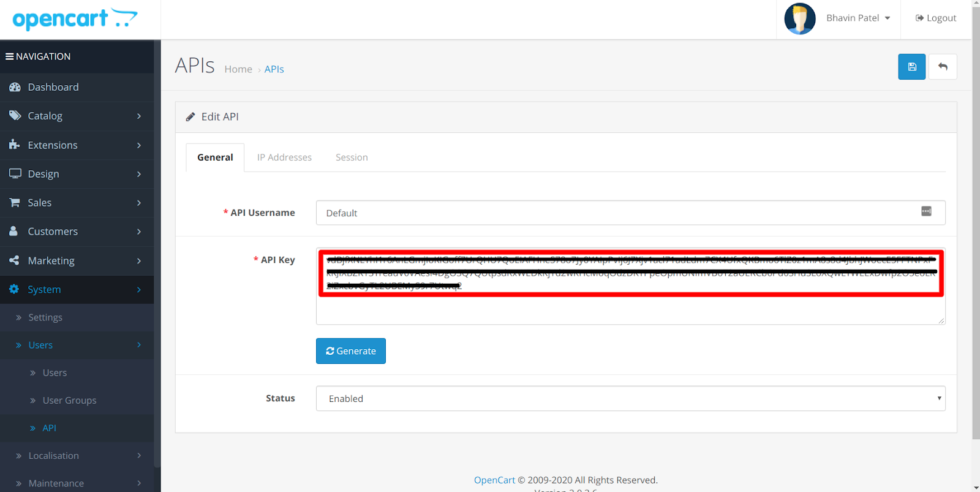
Task: Click the Save floppy disk button
Action: pos(912,67)
